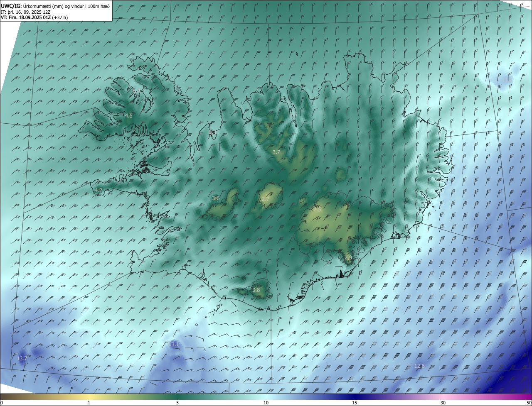The image size is (532, 406).
Task: Click the "4.2" value on the western peninsula
Action: pos(99,190)
